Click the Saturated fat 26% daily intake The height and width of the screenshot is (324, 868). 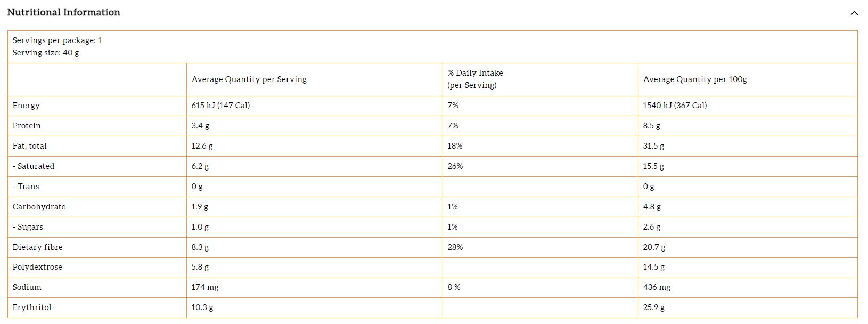pyautogui.click(x=455, y=166)
